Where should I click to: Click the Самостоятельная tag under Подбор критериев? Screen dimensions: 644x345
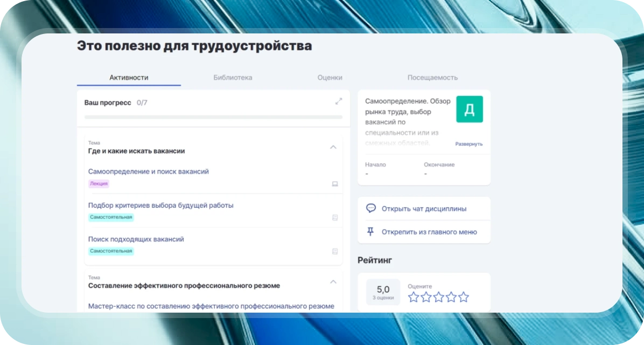click(x=111, y=217)
